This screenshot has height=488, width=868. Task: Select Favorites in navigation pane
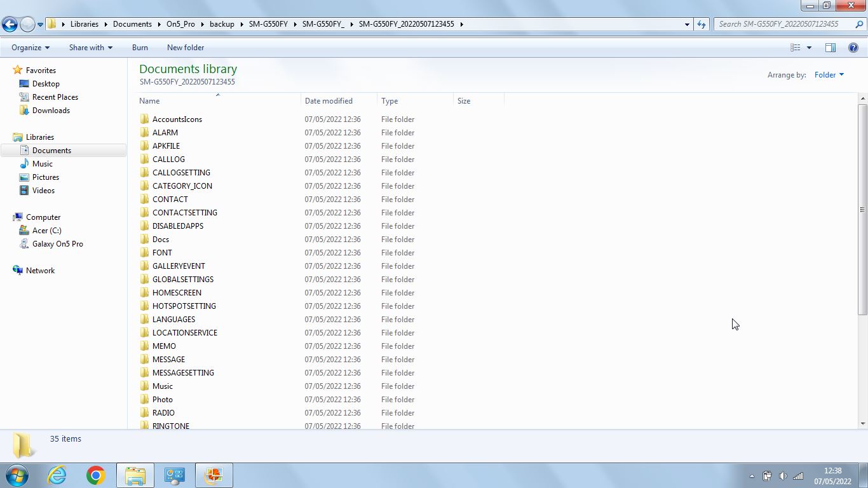pyautogui.click(x=41, y=71)
